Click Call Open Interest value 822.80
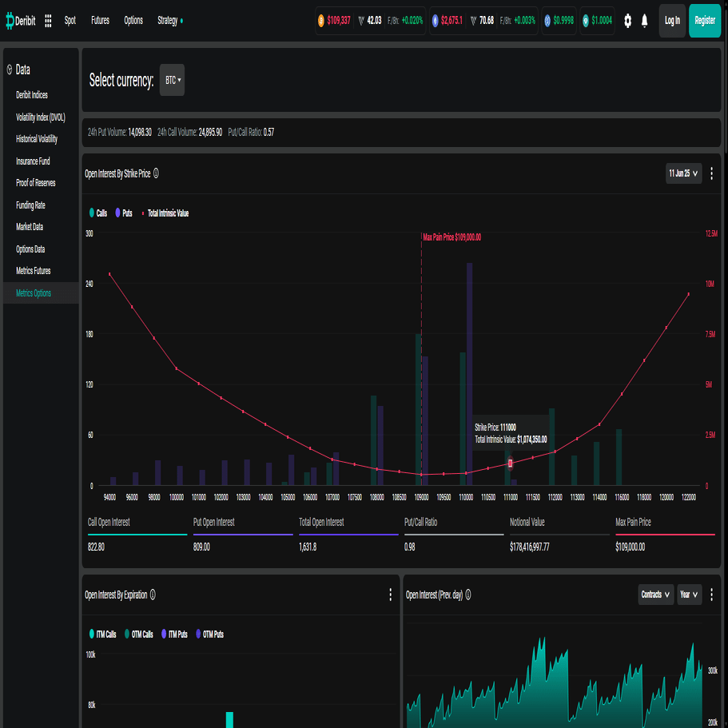Viewport: 728px width, 728px height. point(96,547)
